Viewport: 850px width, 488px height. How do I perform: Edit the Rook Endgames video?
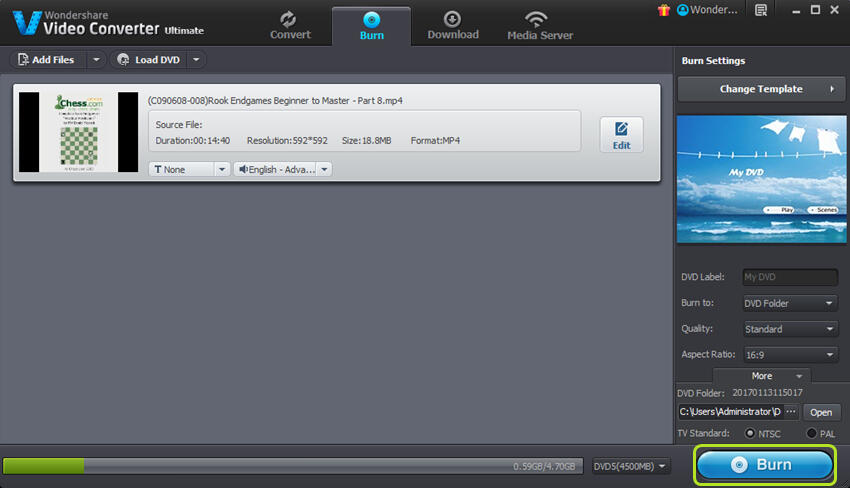pos(621,135)
